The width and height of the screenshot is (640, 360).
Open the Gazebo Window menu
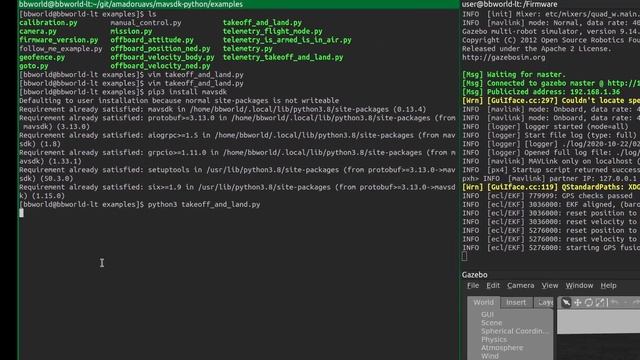click(x=579, y=286)
